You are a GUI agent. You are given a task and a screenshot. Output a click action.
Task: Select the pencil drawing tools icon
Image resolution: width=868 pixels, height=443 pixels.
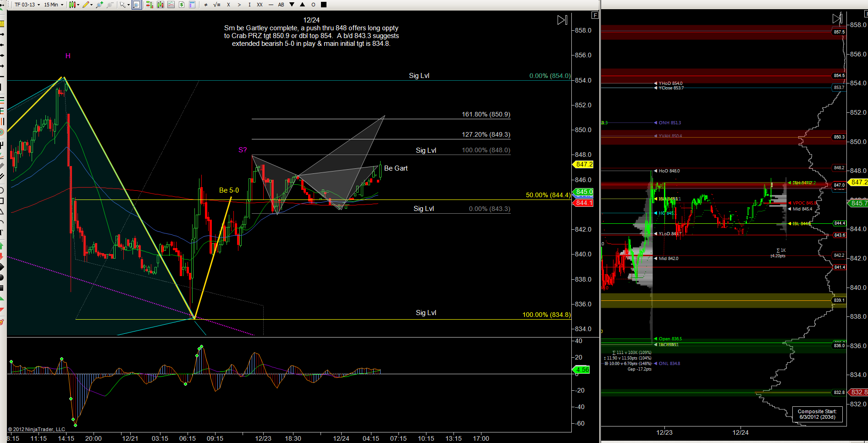(x=86, y=5)
